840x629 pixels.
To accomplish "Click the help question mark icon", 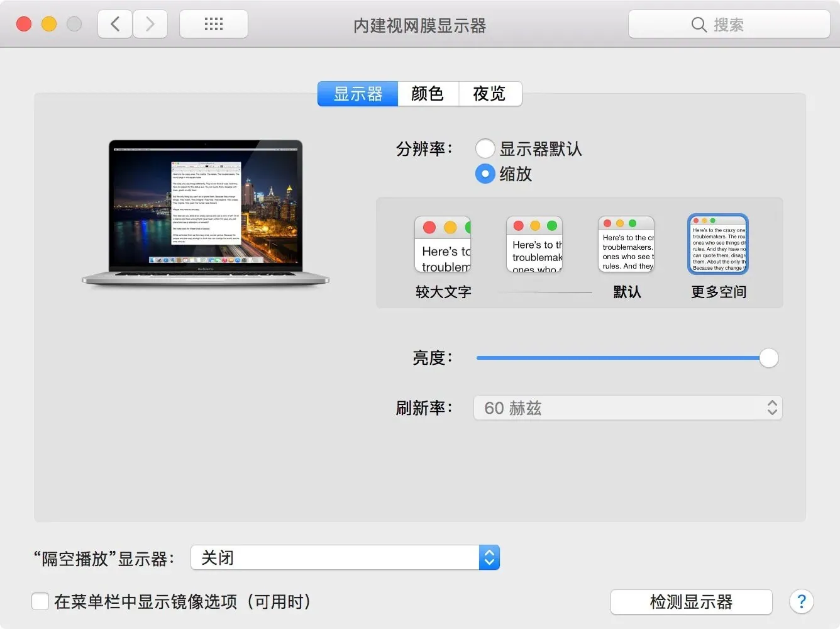I will (x=802, y=602).
